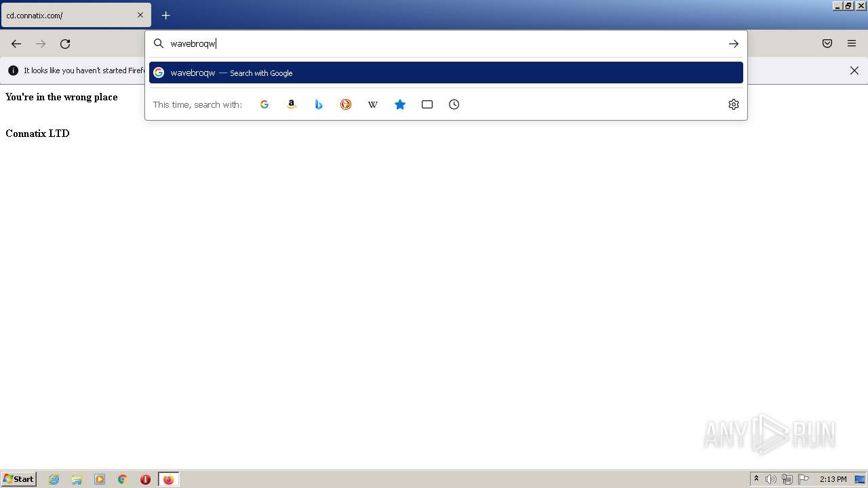Open Action Center flag icon
This screenshot has width=868, height=488.
coord(804,479)
